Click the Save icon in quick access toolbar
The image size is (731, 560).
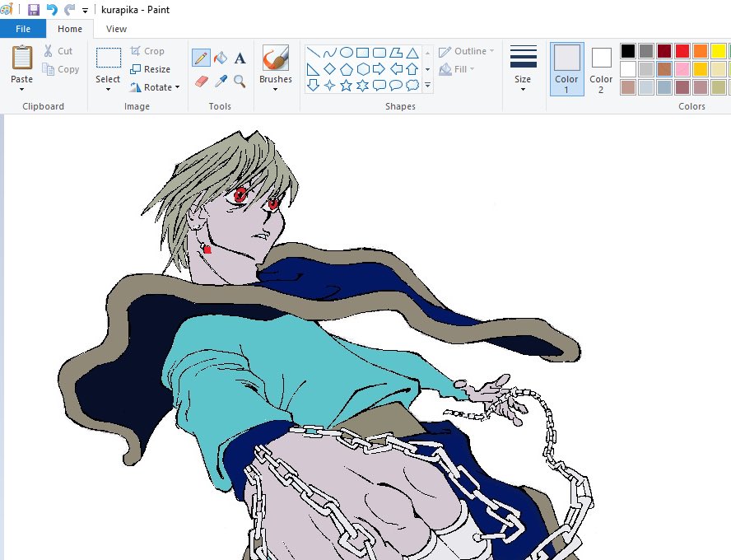click(x=34, y=9)
